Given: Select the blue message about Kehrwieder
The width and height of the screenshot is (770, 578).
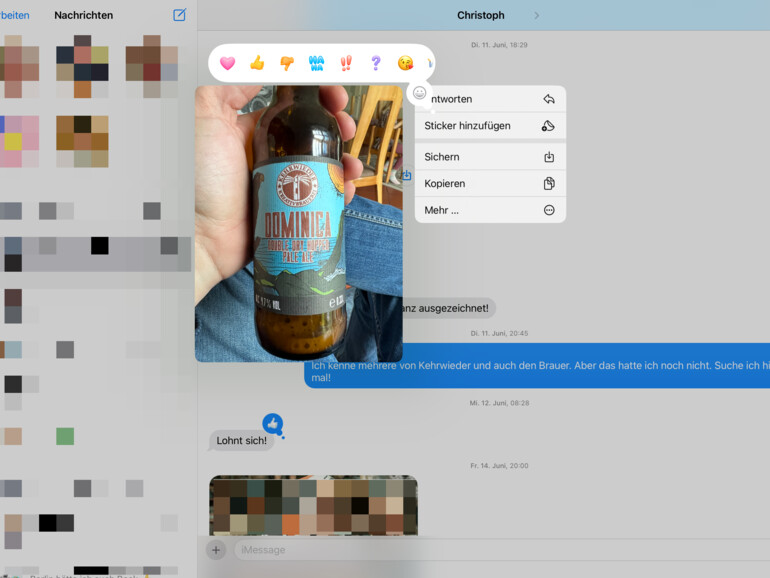Looking at the screenshot, I should pos(537,366).
